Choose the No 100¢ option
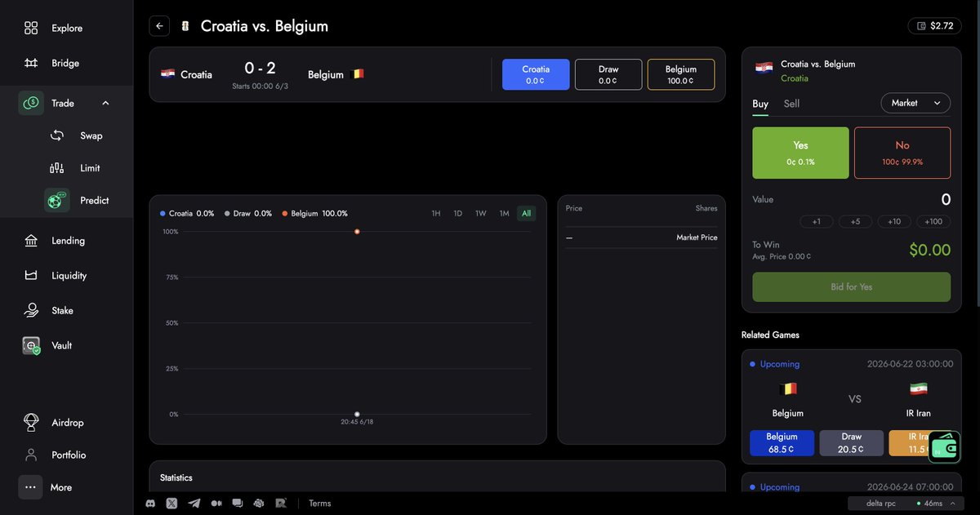The width and height of the screenshot is (980, 515). pos(902,153)
